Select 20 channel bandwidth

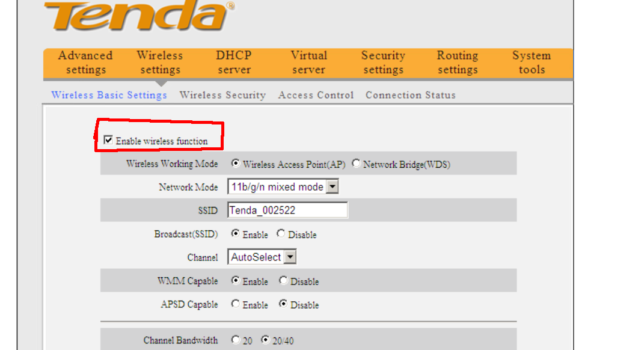(235, 340)
